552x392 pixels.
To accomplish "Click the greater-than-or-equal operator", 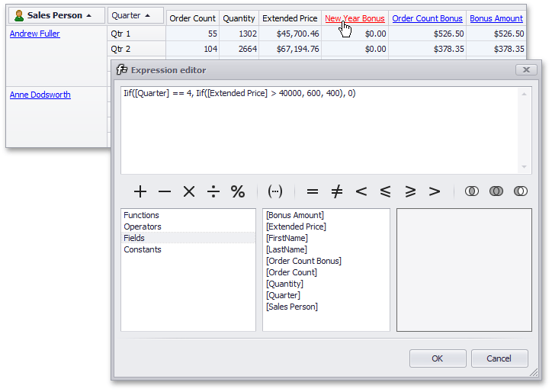I will (410, 191).
